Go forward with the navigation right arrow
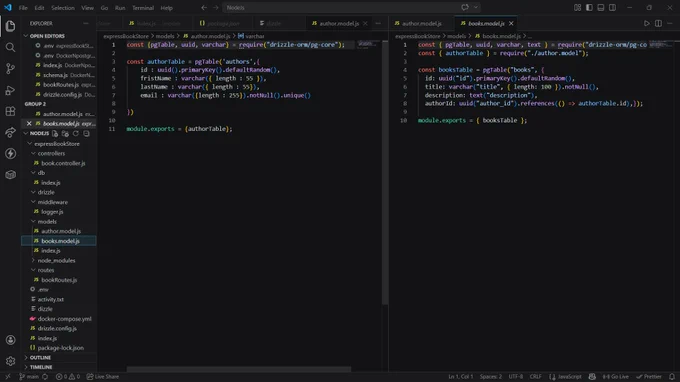Screen dimensions: 680x382 coord(216,7)
